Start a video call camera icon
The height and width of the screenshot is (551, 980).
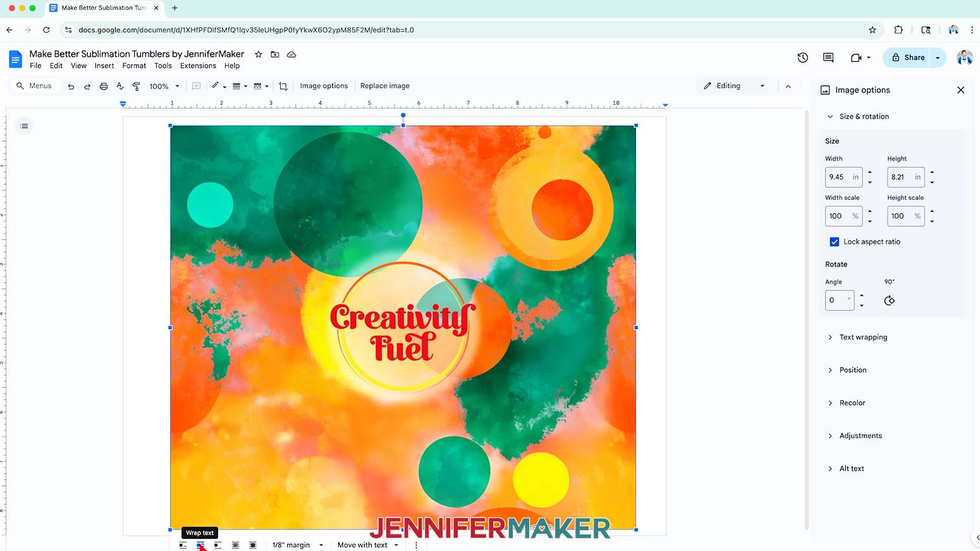tap(857, 58)
